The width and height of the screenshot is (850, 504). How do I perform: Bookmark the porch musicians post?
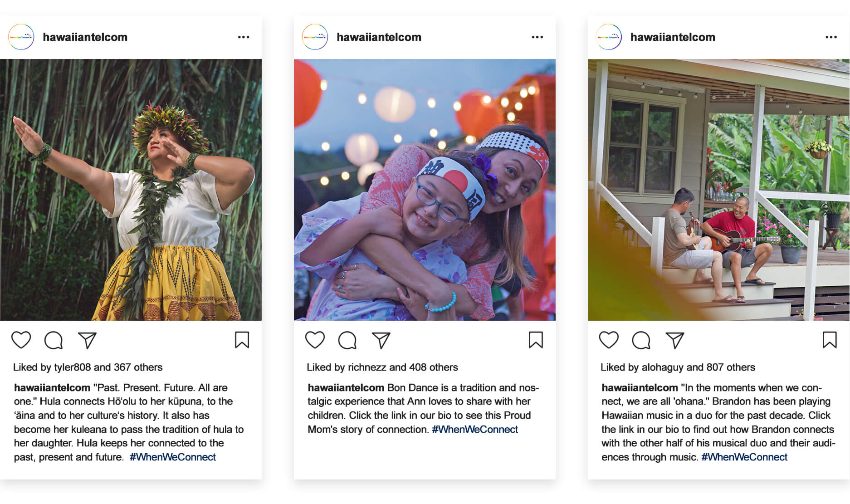(x=830, y=340)
